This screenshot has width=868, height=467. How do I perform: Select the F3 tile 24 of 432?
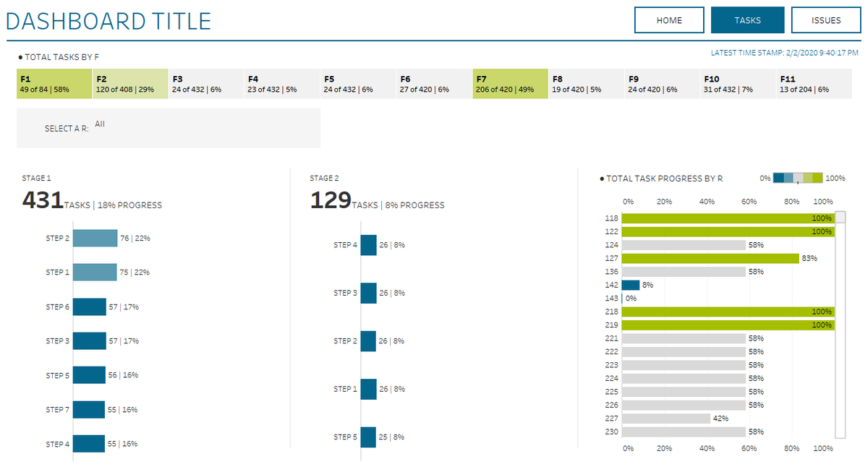206,84
